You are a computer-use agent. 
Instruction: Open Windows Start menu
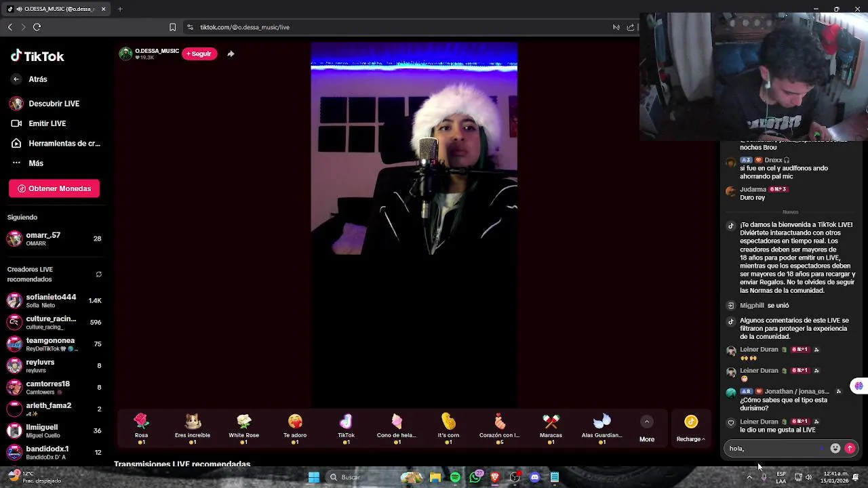[314, 477]
